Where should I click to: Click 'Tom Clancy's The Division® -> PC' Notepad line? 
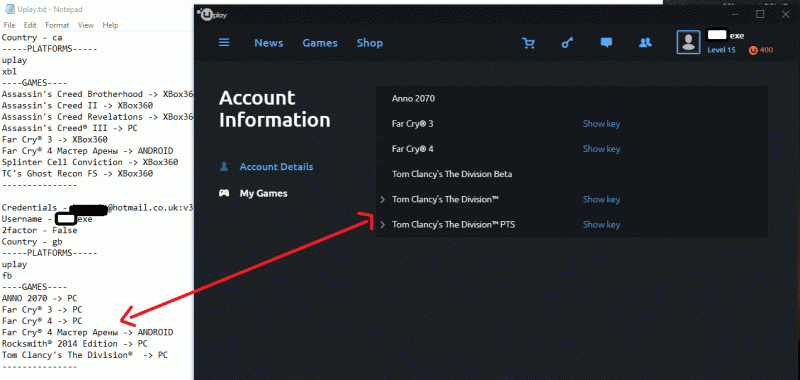[x=85, y=355]
